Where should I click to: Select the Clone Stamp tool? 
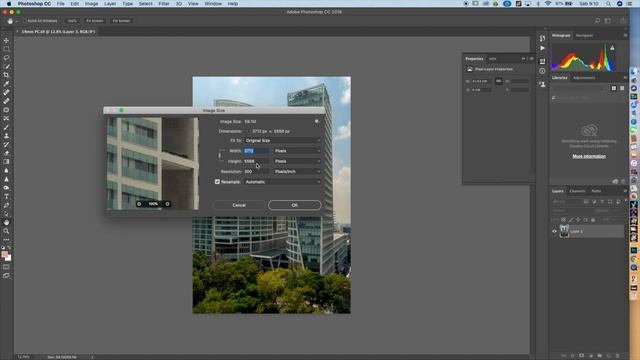(6, 136)
